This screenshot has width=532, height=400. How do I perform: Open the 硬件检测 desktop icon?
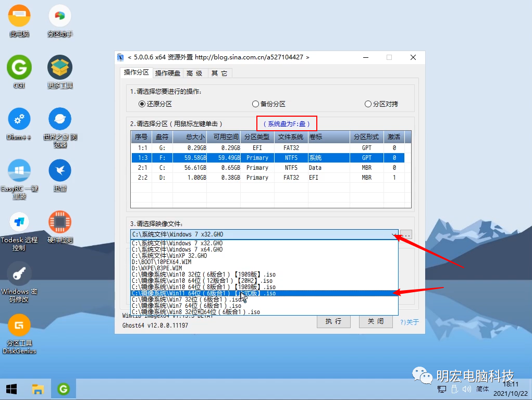60,227
